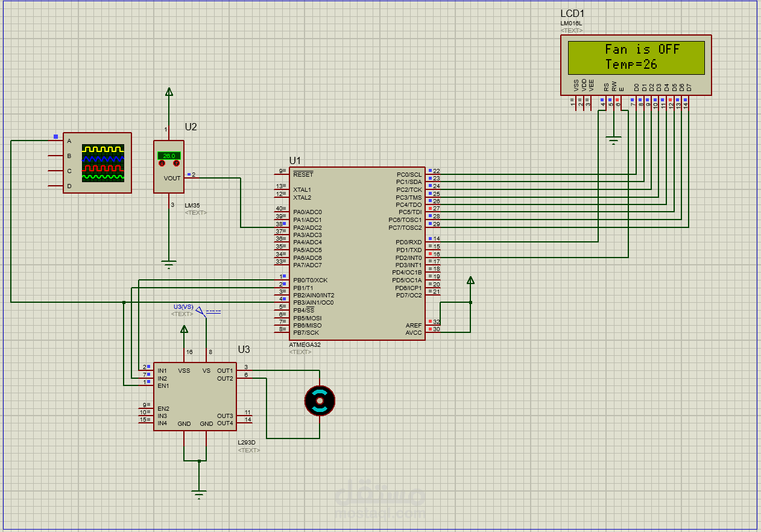761x532 pixels.
Task: Click the VS pin label on L293D
Action: 206,371
